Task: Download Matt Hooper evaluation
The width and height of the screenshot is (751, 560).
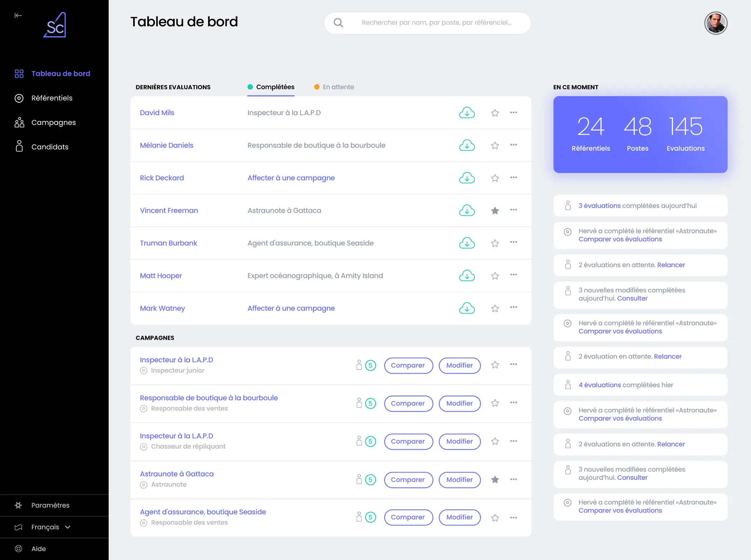Action: [467, 276]
